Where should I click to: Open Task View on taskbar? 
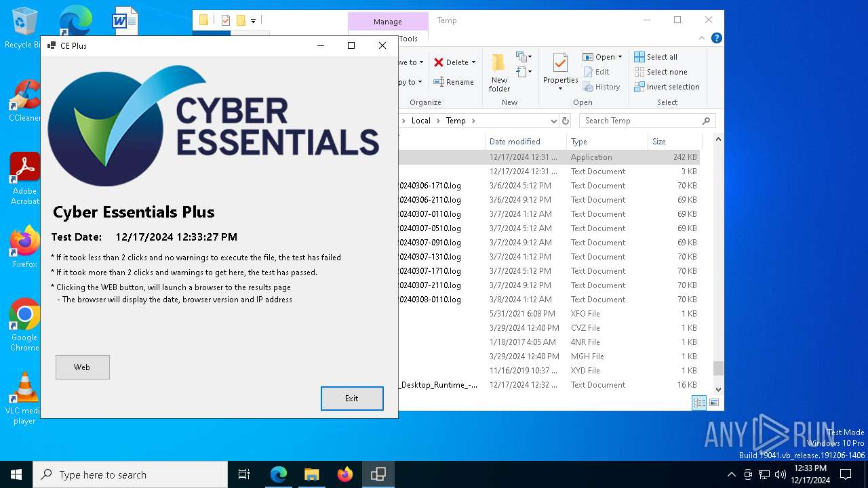(244, 474)
